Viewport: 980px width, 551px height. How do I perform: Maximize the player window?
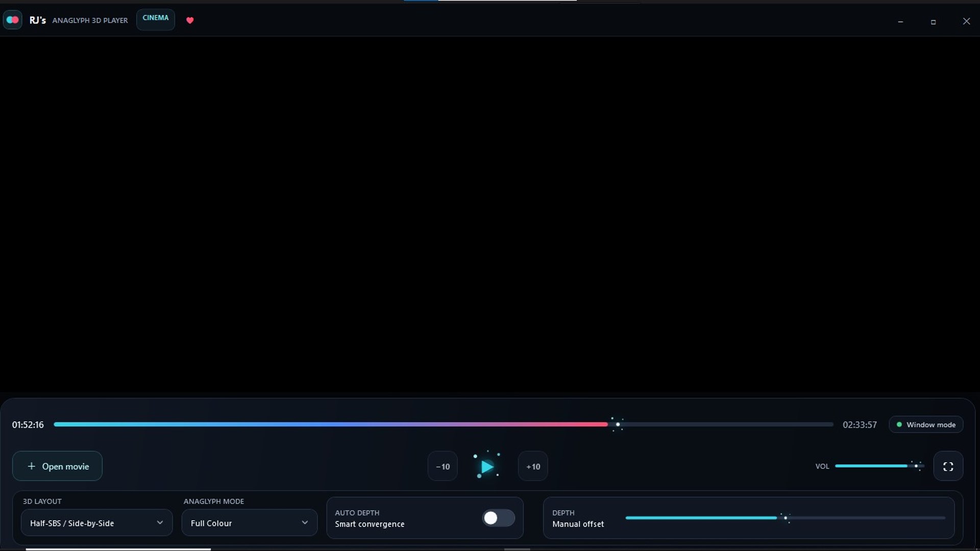[933, 22]
